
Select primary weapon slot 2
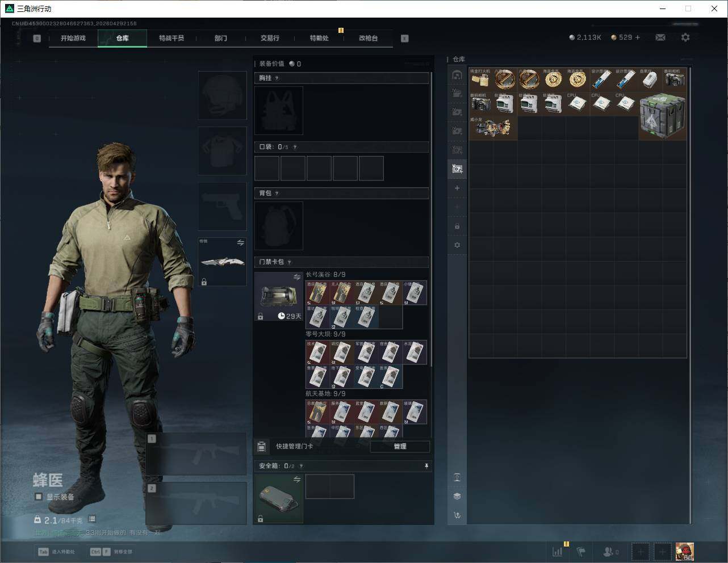196,503
